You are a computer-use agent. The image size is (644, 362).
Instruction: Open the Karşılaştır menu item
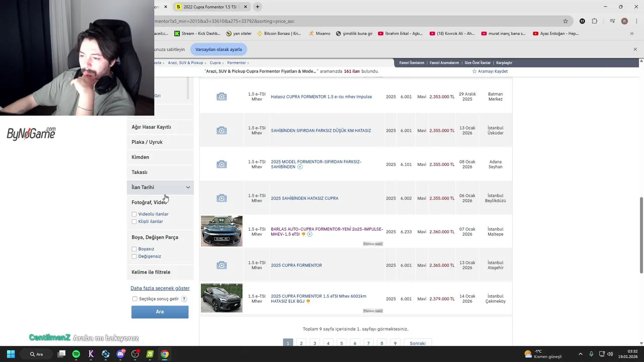click(504, 63)
